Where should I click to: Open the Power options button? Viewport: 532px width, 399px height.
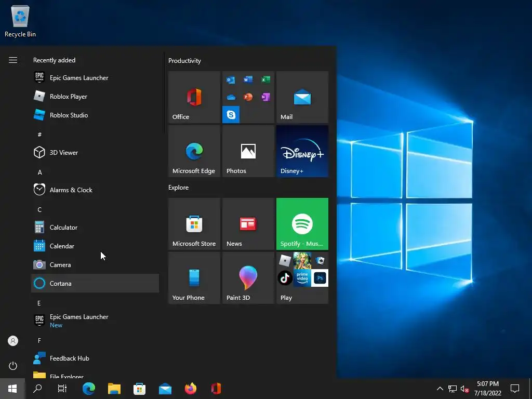pyautogui.click(x=13, y=366)
